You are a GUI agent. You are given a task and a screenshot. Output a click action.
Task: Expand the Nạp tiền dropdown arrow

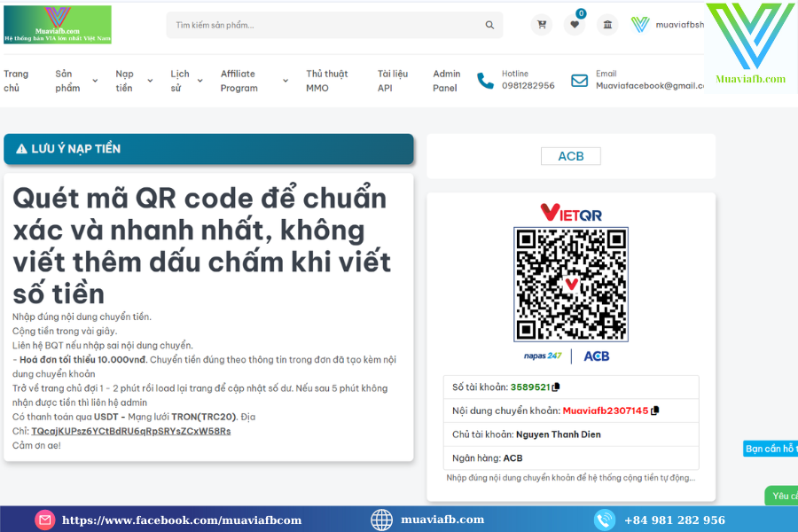pyautogui.click(x=150, y=81)
